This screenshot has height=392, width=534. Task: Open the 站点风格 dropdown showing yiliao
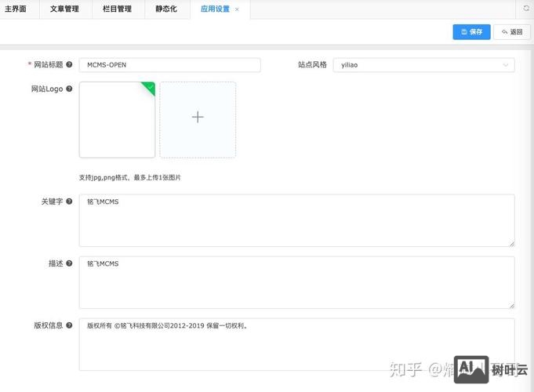(x=423, y=65)
